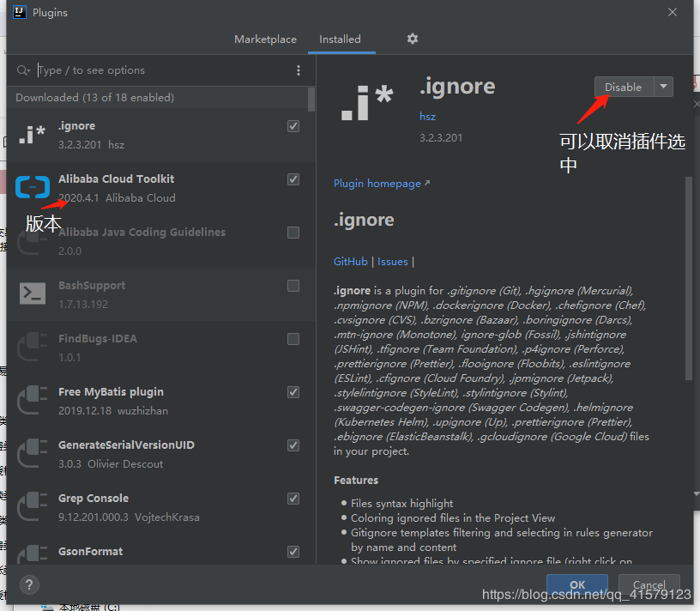
Task: Click the Grep Console plugin icon
Action: (x=32, y=506)
